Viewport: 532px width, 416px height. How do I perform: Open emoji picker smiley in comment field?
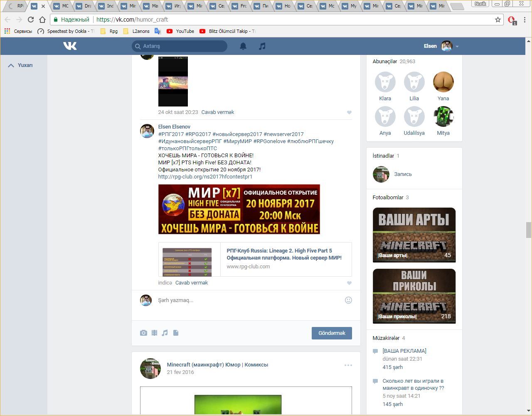click(x=348, y=300)
